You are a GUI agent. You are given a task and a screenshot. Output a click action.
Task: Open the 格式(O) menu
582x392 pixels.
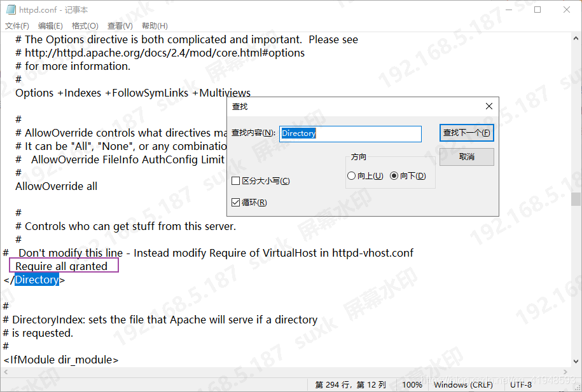pos(85,26)
